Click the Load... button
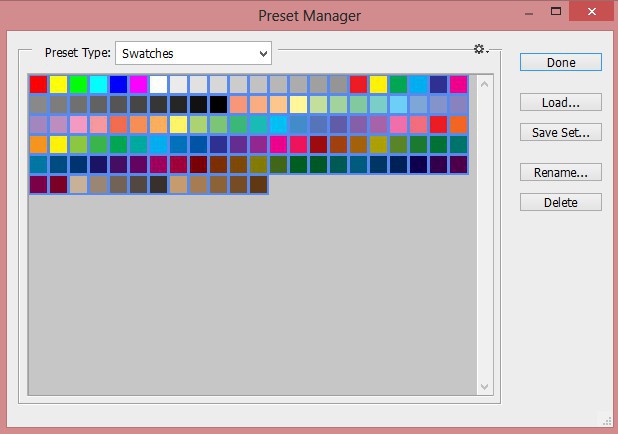Image resolution: width=618 pixels, height=434 pixels. (560, 102)
